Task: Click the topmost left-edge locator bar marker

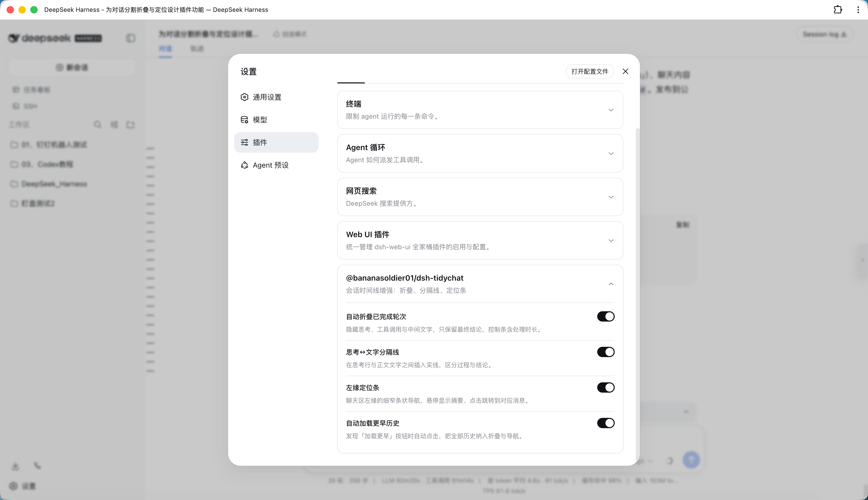Action: coord(150,149)
